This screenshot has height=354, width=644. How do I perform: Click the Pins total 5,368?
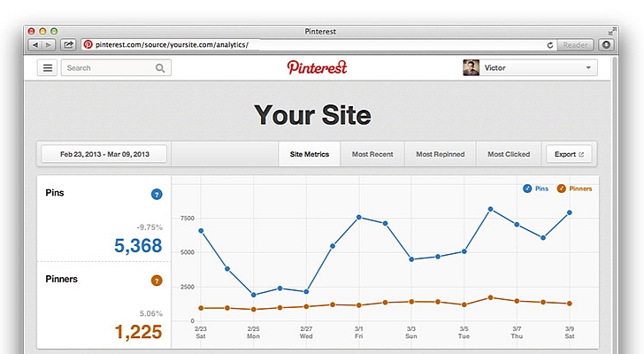pos(138,245)
